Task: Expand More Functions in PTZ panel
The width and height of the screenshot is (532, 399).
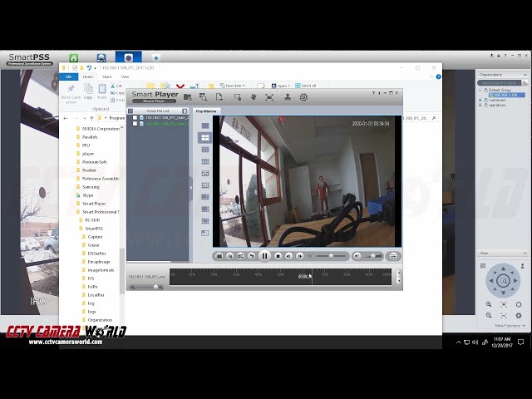Action: click(x=510, y=325)
